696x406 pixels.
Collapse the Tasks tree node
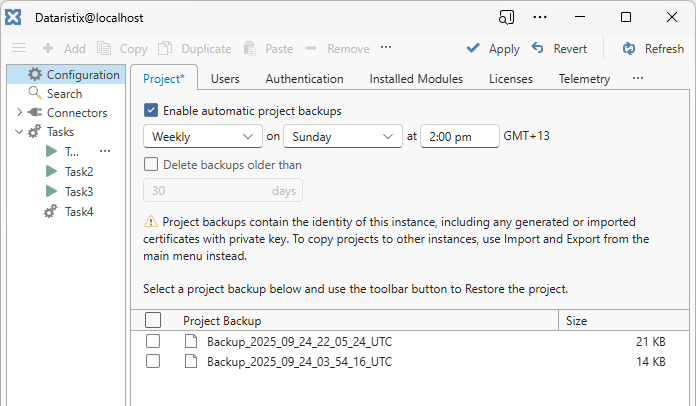pyautogui.click(x=19, y=131)
